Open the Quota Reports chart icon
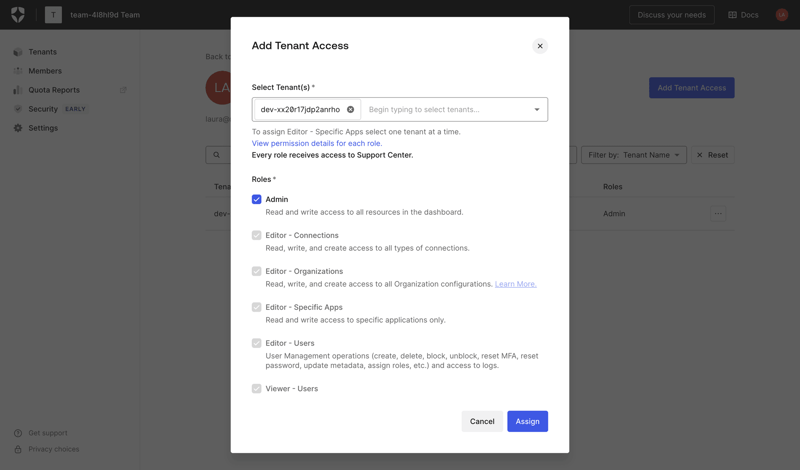This screenshot has height=470, width=800. click(x=18, y=90)
